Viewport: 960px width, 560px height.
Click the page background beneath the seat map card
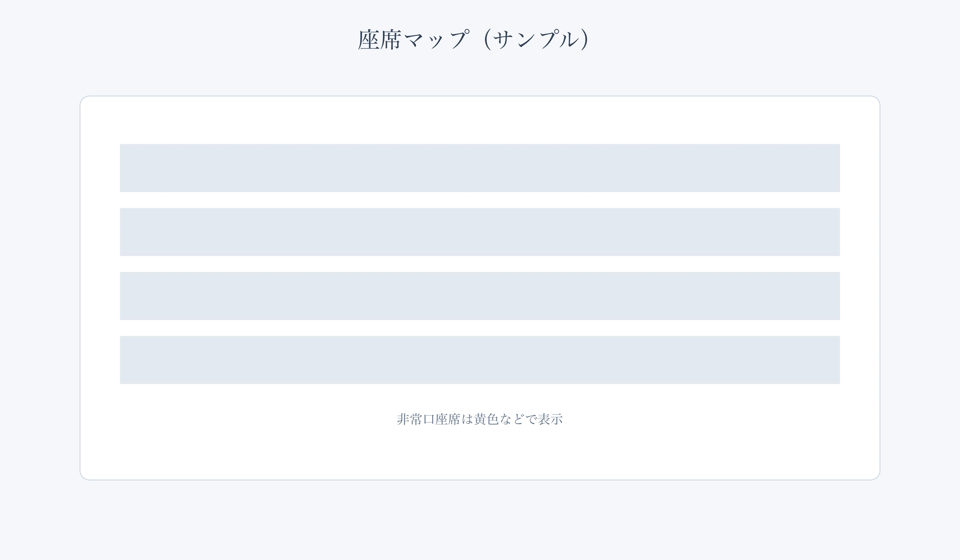click(480, 520)
